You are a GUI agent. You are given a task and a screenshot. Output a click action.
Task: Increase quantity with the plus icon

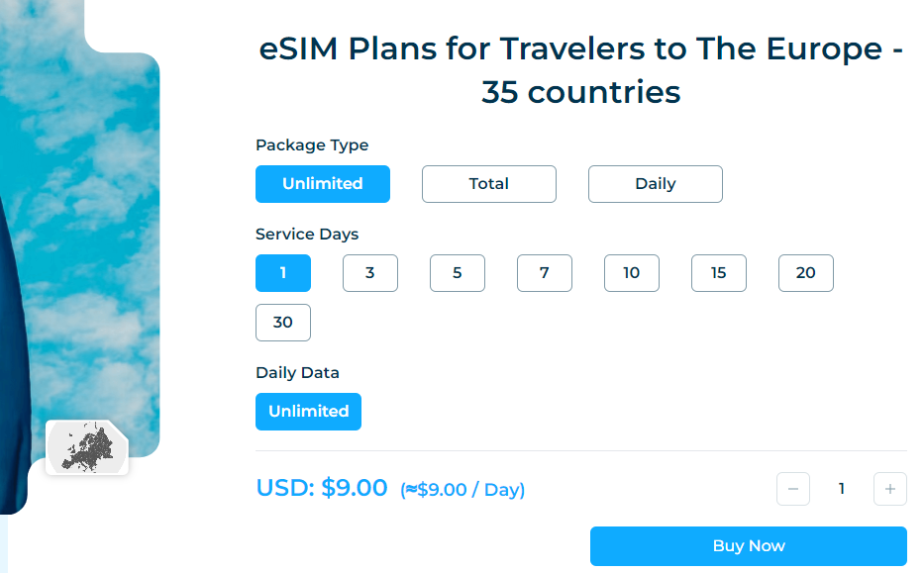pyautogui.click(x=890, y=489)
